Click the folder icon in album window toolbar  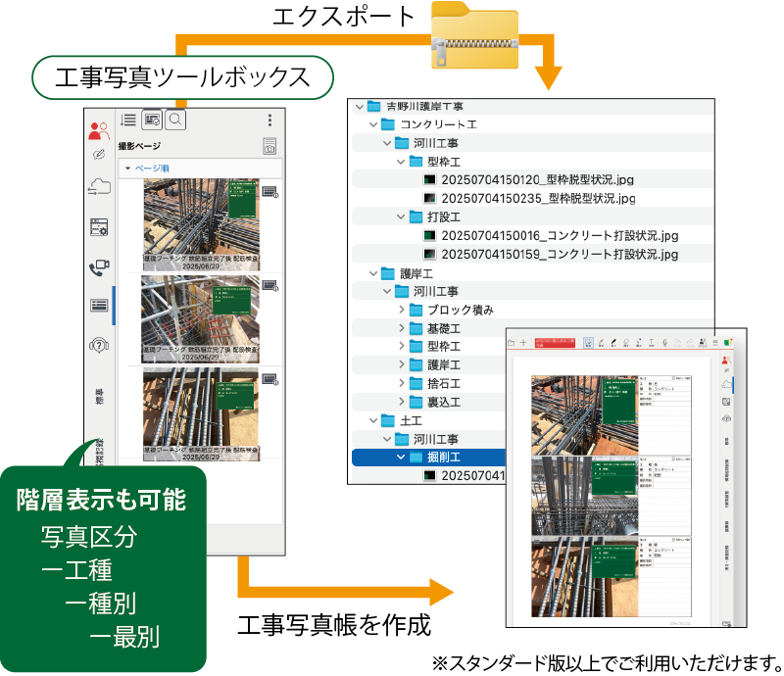pos(511,343)
